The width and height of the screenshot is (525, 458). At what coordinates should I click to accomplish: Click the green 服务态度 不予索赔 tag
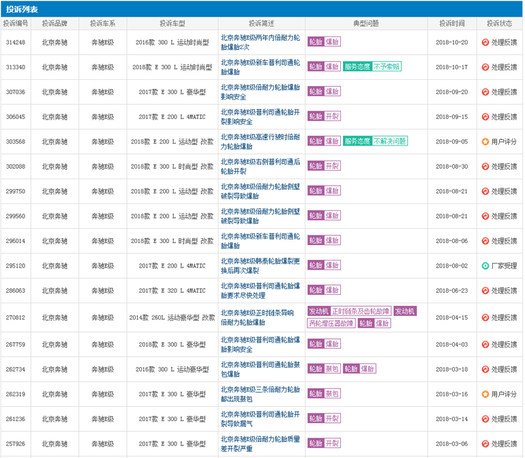pos(372,67)
